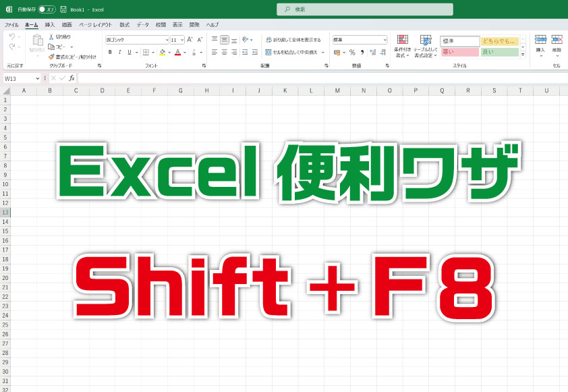Open the ファイル tab

[11, 25]
